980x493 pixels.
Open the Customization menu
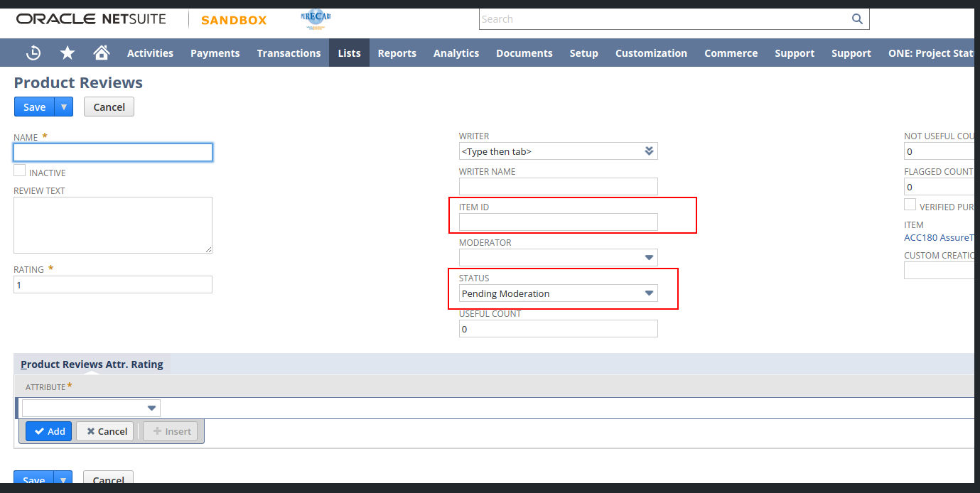tap(651, 53)
